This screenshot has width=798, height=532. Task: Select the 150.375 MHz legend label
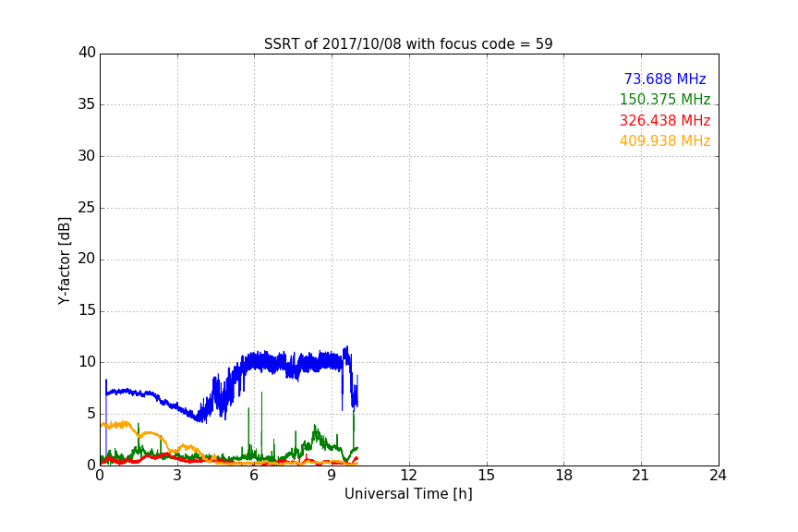point(665,99)
